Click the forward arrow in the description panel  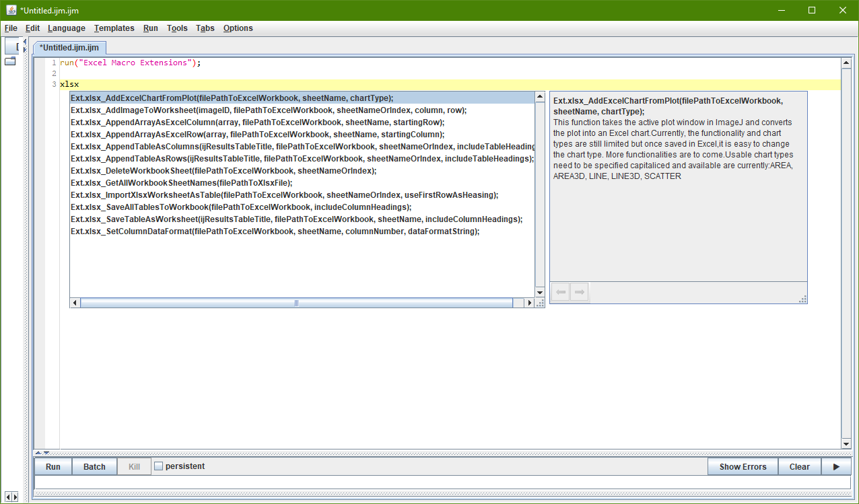[579, 292]
